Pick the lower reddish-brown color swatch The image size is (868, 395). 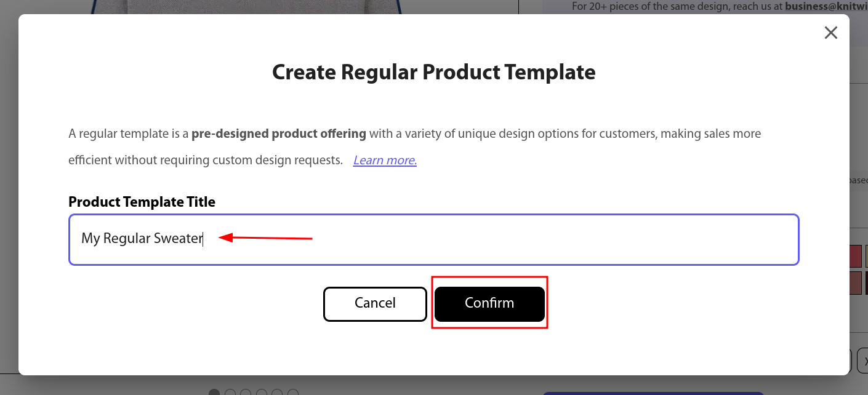click(855, 283)
